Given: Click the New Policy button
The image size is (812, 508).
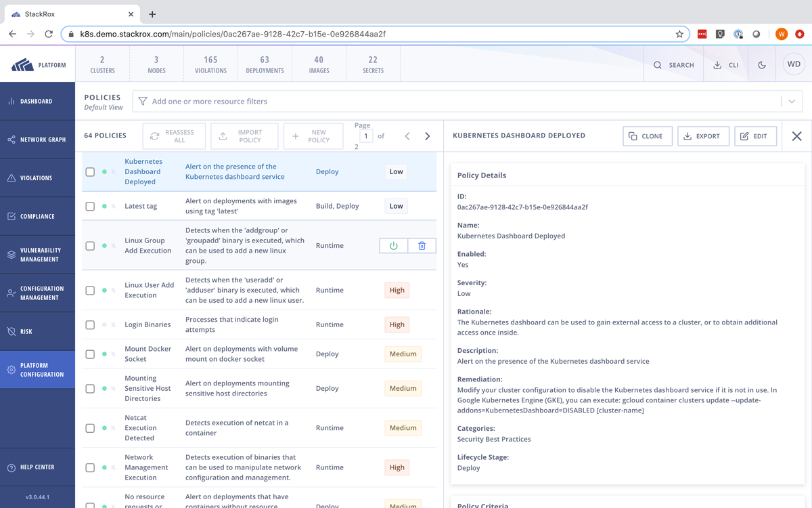Looking at the screenshot, I should (x=313, y=136).
